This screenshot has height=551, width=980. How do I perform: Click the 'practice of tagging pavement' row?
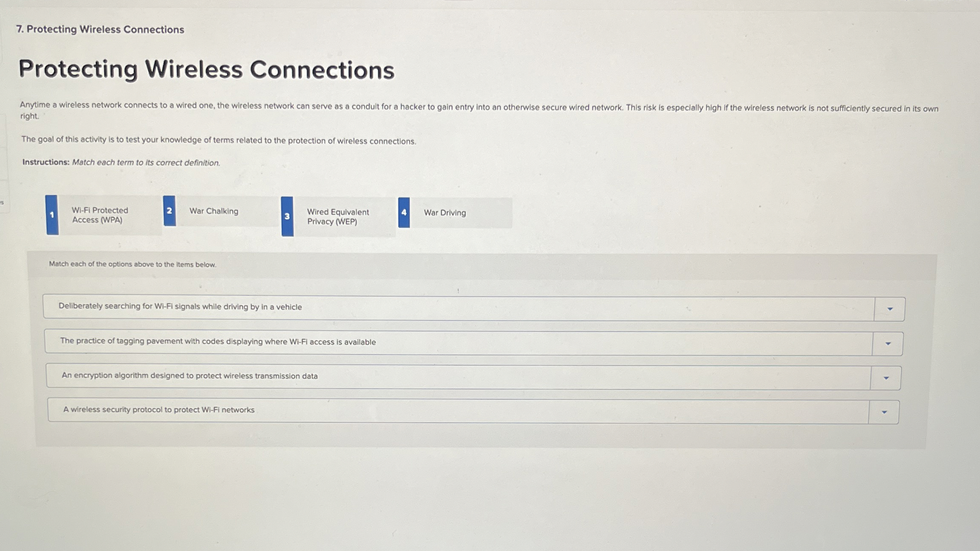(x=218, y=342)
